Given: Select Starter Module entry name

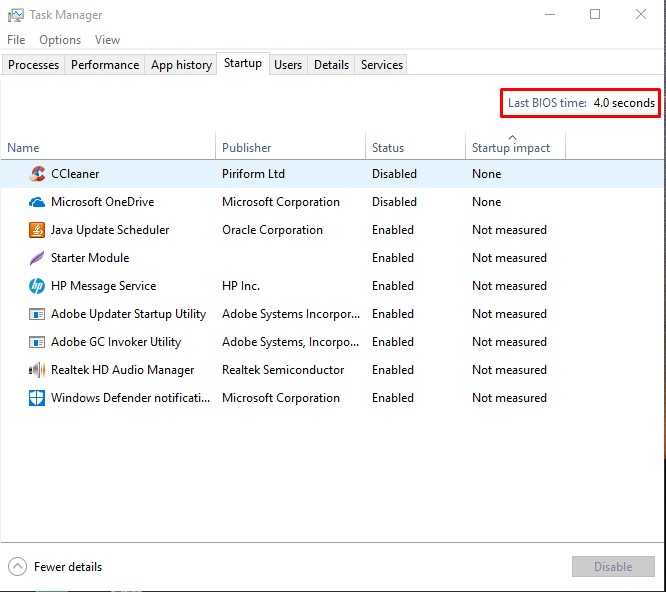Looking at the screenshot, I should point(90,258).
